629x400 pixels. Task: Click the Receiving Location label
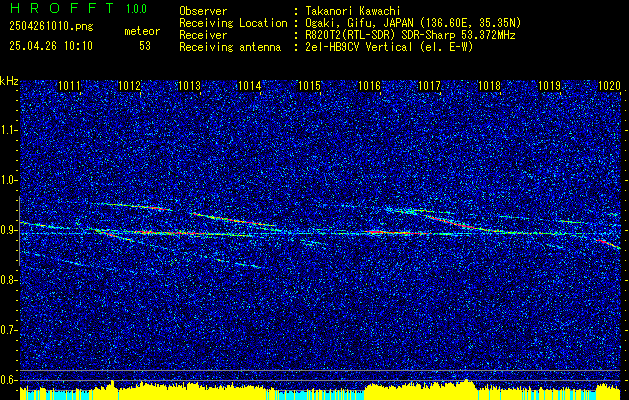coord(233,23)
